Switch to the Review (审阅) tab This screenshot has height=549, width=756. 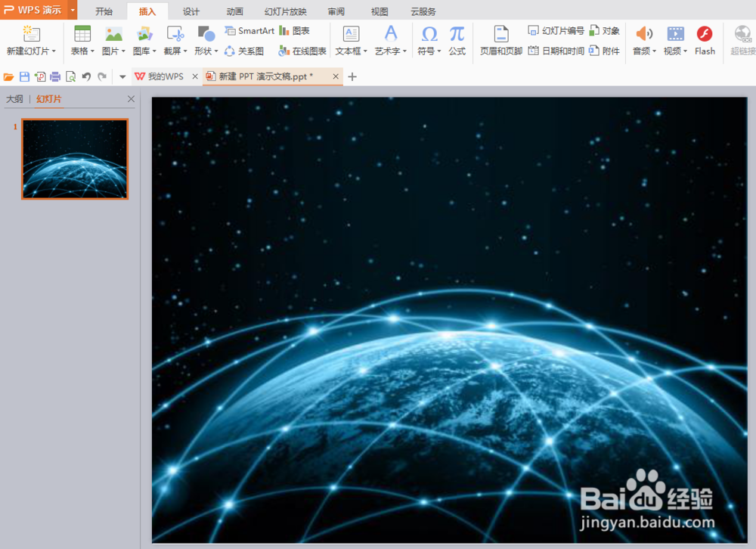pyautogui.click(x=336, y=11)
